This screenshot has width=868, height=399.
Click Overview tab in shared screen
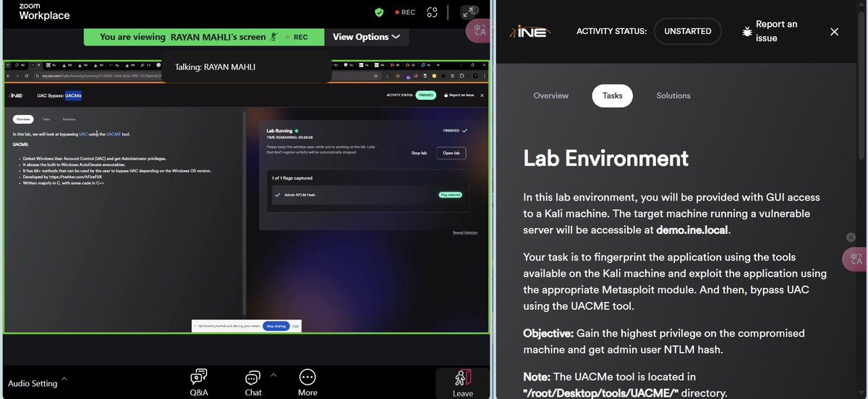23,119
